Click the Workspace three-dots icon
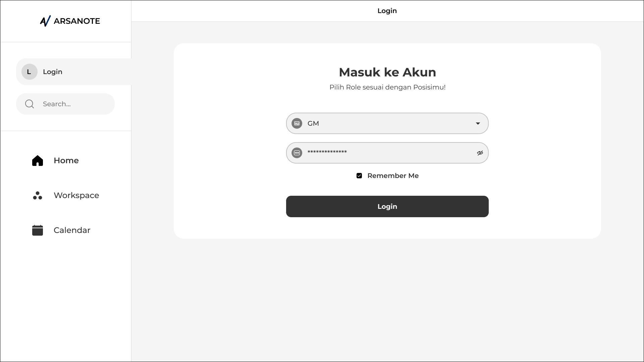Screen dimensions: 644x362 (38, 195)
